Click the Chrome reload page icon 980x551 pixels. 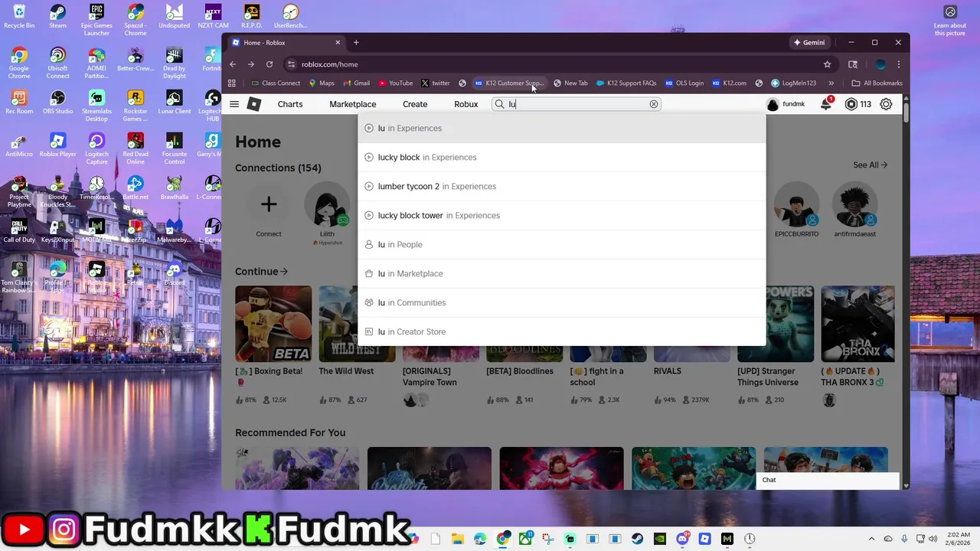point(269,64)
